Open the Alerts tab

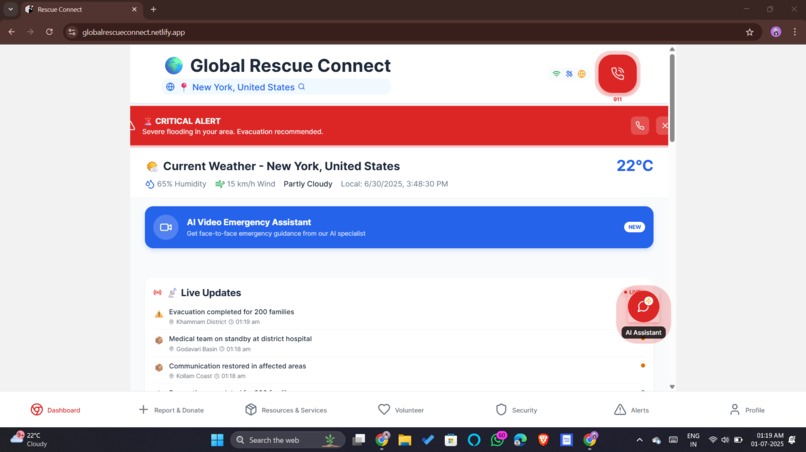pyautogui.click(x=631, y=410)
